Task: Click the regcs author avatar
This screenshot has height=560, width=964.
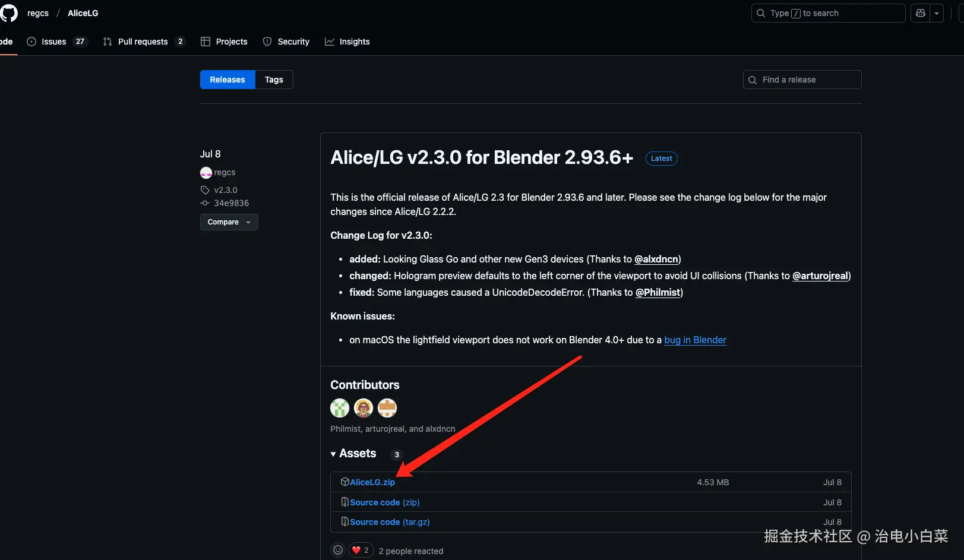Action: pos(206,173)
